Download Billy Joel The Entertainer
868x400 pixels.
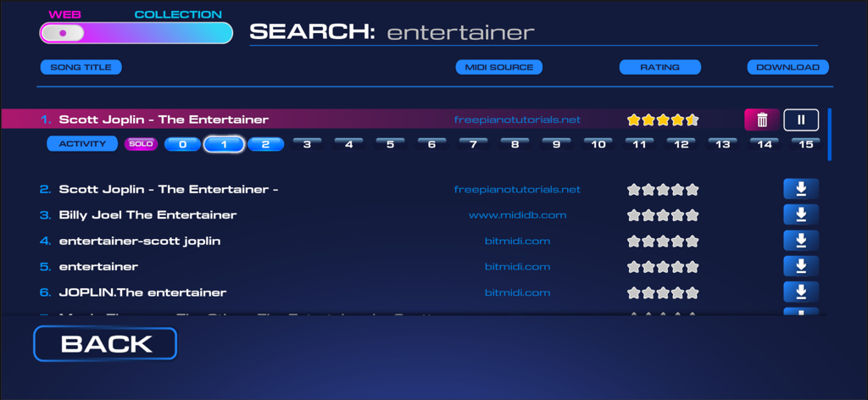[801, 214]
